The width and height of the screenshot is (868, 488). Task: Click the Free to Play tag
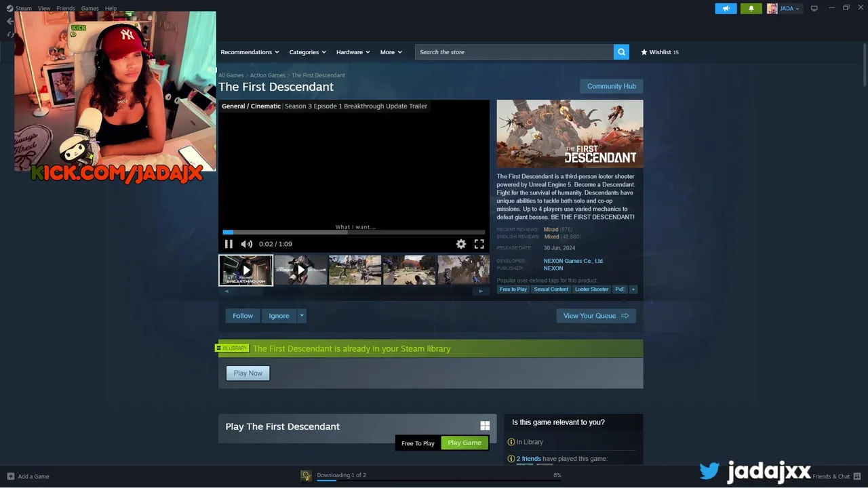pyautogui.click(x=513, y=289)
